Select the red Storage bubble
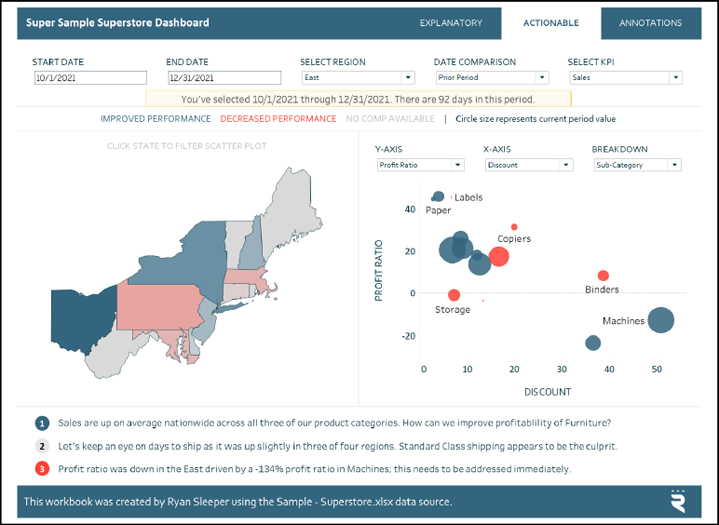Screen dimensions: 719x525 click(x=454, y=295)
